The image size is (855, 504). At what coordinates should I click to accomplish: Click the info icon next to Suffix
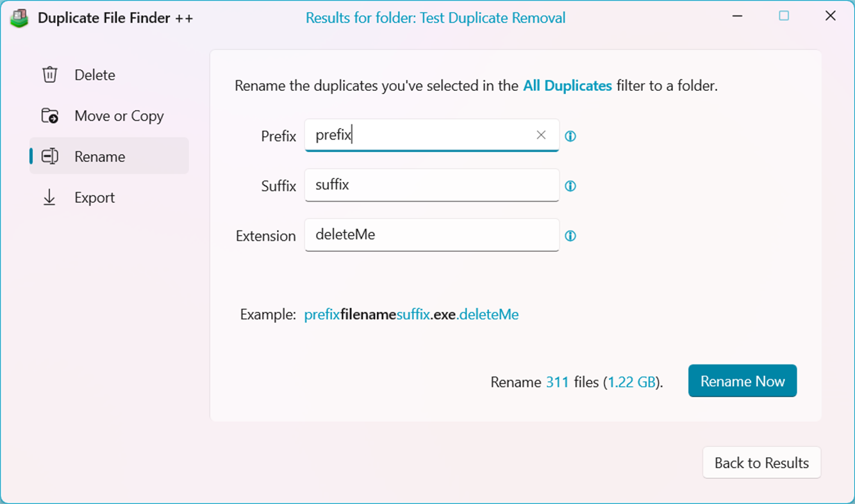[x=570, y=186]
